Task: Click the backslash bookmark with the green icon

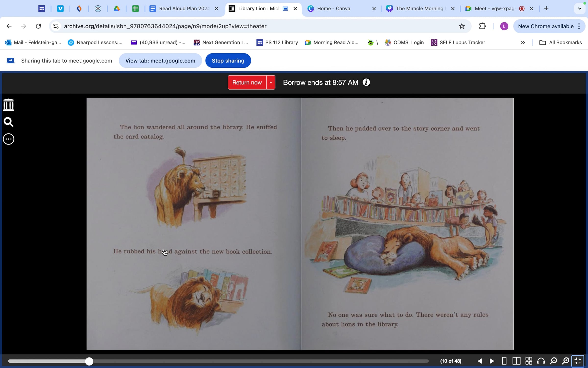Action: coord(373,42)
